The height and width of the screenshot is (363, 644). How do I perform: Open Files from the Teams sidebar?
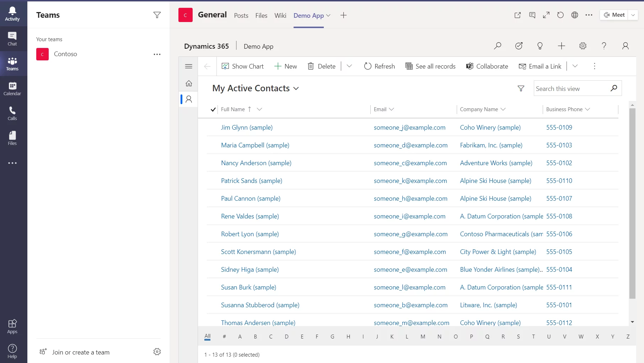[12, 138]
